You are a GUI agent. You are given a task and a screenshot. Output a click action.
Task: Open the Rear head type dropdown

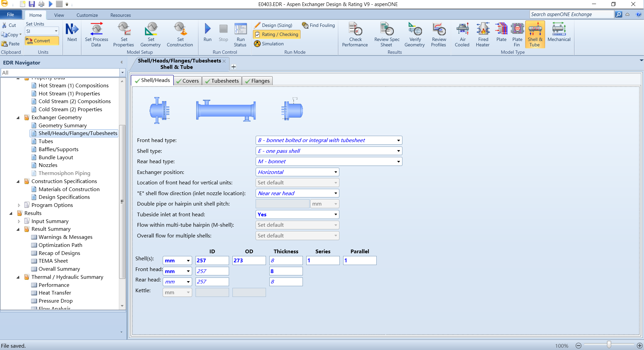pyautogui.click(x=398, y=162)
